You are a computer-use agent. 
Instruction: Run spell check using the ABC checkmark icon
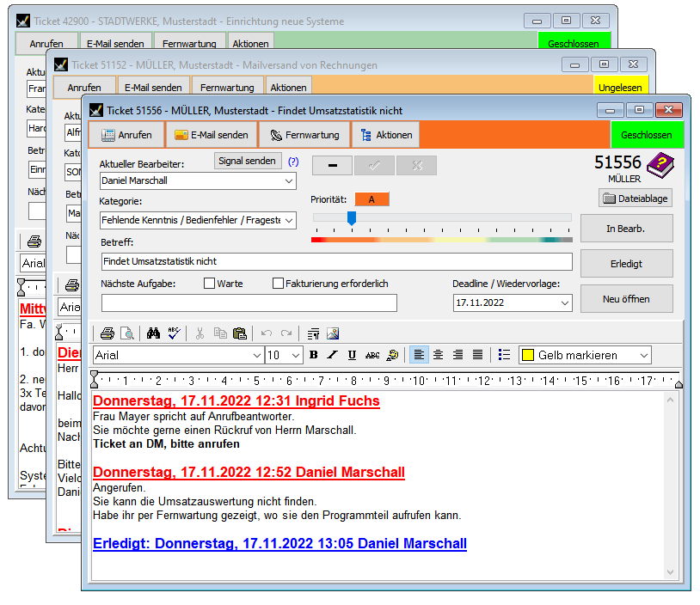(174, 333)
